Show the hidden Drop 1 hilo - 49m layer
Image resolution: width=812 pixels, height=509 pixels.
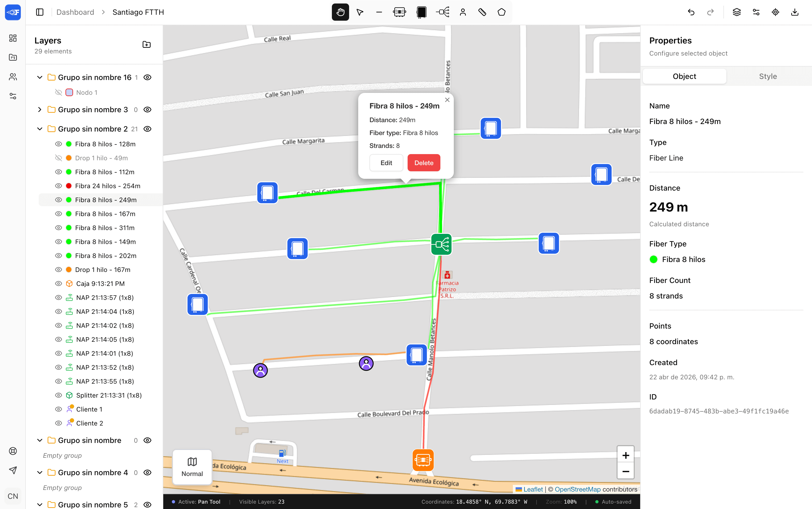click(x=59, y=158)
